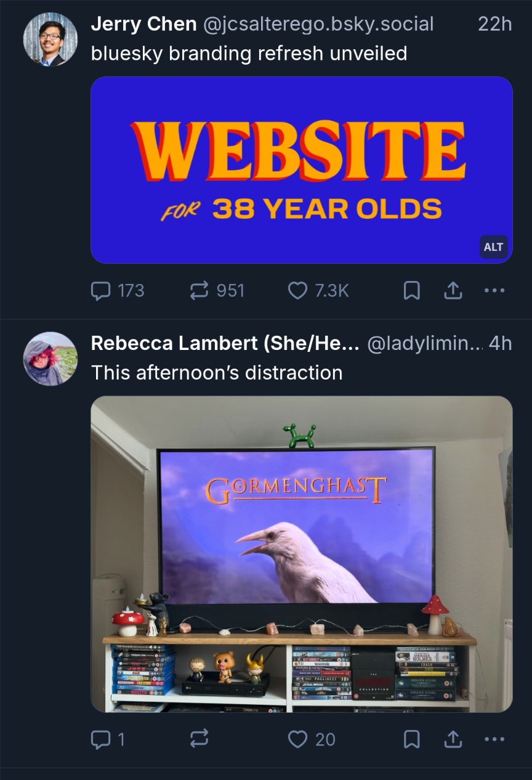Like the post with 7.3K likes

[x=318, y=290]
